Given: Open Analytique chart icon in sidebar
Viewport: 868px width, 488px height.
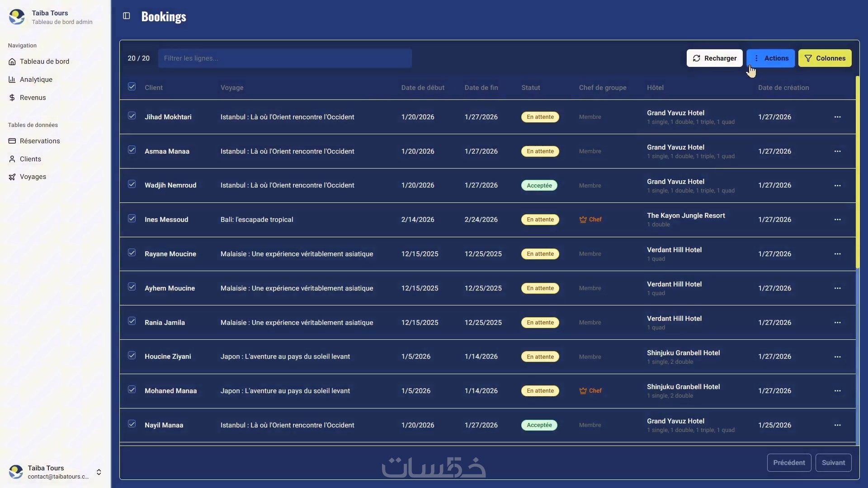Looking at the screenshot, I should 12,80.
